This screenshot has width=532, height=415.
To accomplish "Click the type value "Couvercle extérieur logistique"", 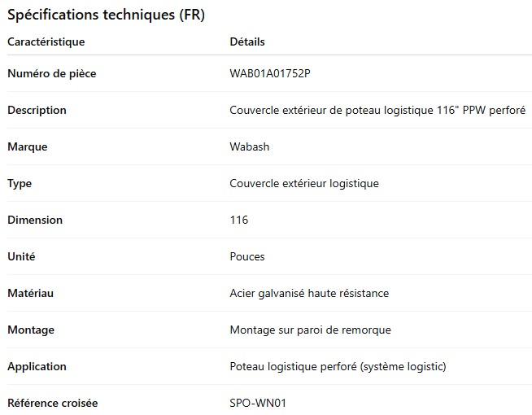I will 304,184.
